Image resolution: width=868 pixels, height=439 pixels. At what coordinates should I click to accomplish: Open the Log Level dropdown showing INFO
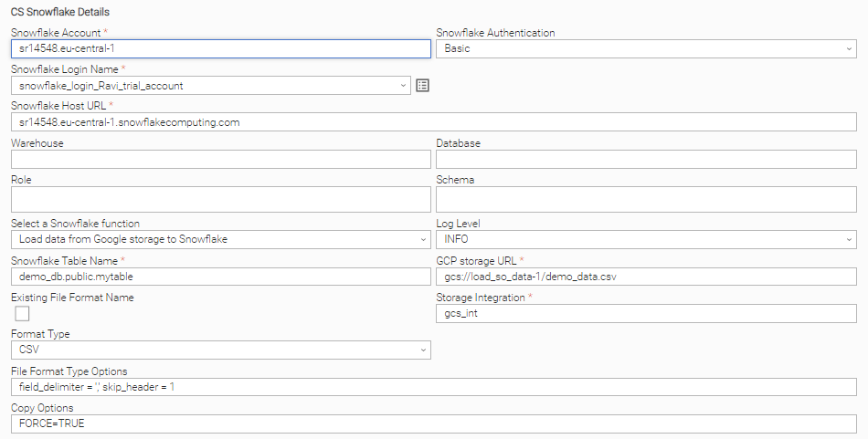tap(646, 239)
